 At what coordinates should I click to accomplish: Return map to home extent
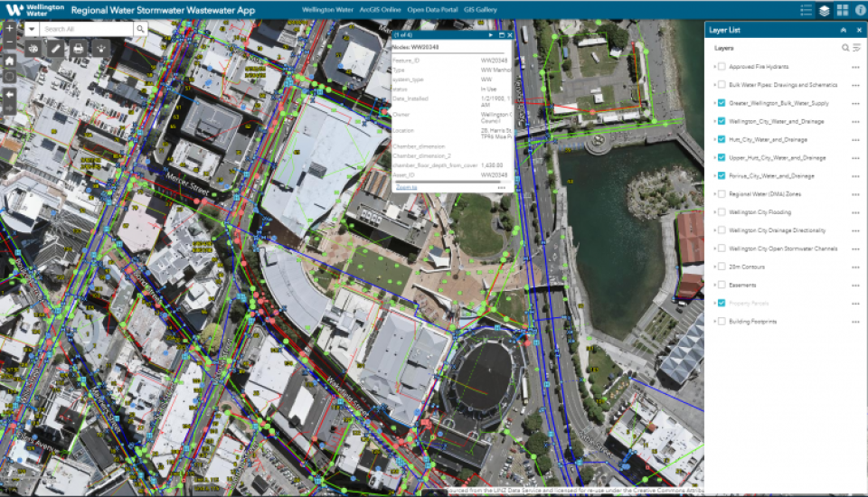(9, 61)
